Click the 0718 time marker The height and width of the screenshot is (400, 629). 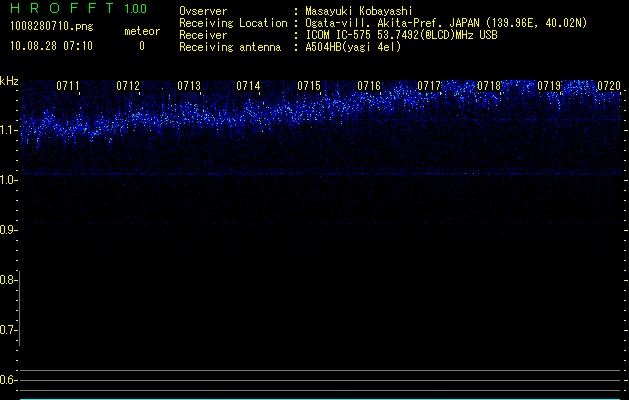489,86
